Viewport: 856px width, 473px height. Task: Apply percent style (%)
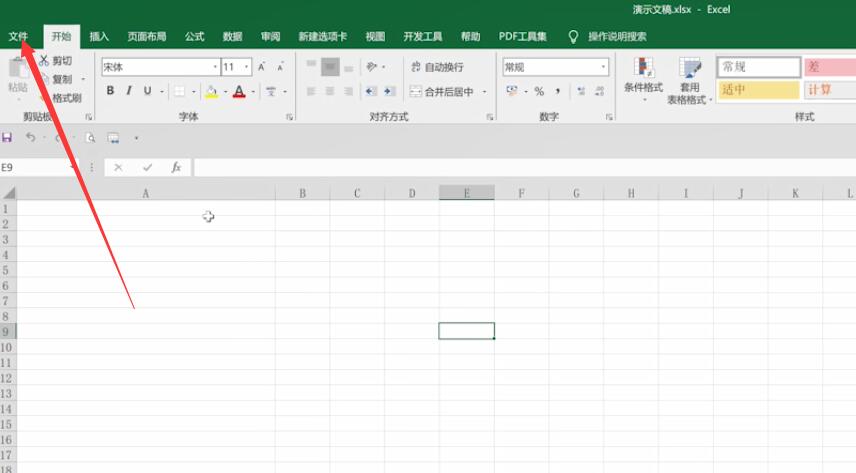click(x=539, y=91)
